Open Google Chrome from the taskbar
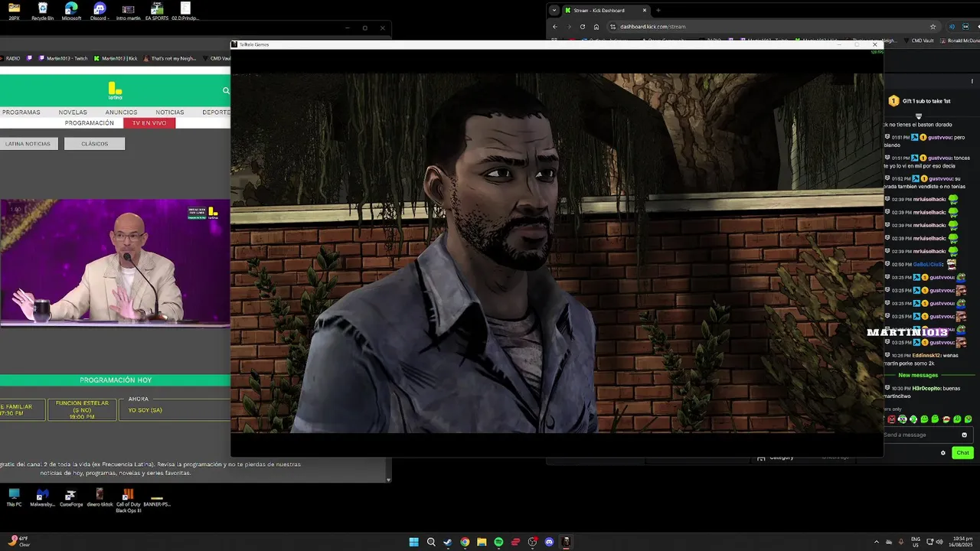Image resolution: width=980 pixels, height=551 pixels. point(465,542)
